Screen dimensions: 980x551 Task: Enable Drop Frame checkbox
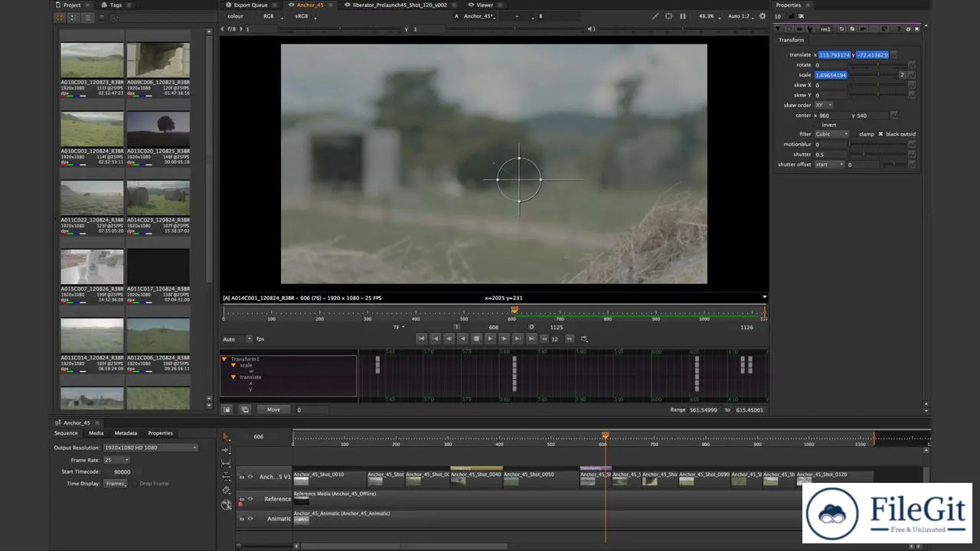pyautogui.click(x=134, y=484)
